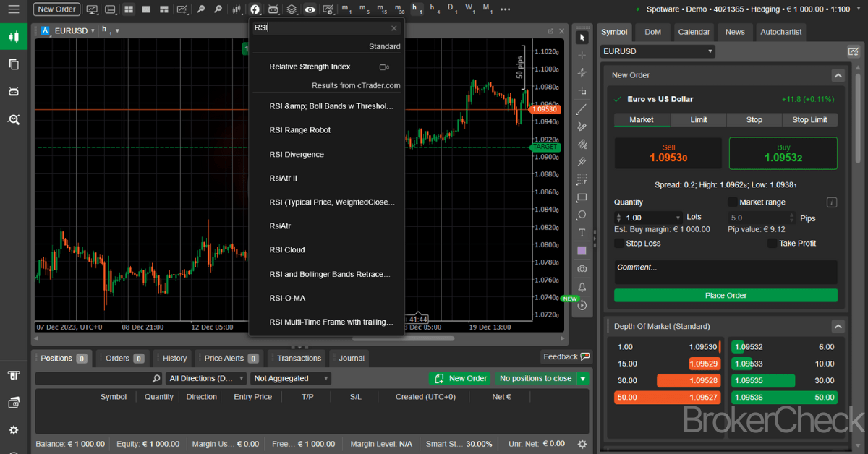Open the Lots quantity dropdown arrow
Screen dimensions: 868x454
678,218
